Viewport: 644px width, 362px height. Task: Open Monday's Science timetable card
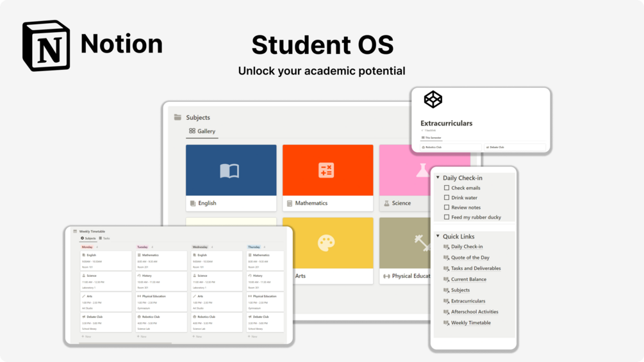tap(106, 281)
